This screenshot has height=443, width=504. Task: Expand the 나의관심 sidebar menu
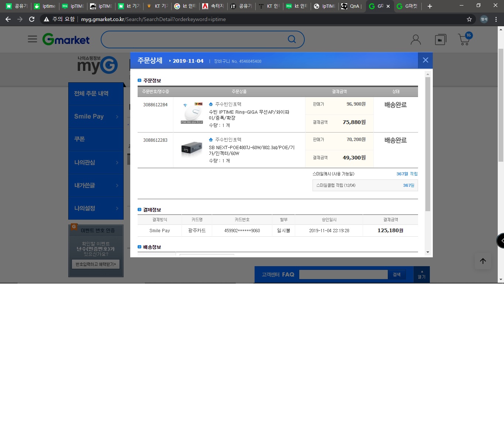coord(96,162)
